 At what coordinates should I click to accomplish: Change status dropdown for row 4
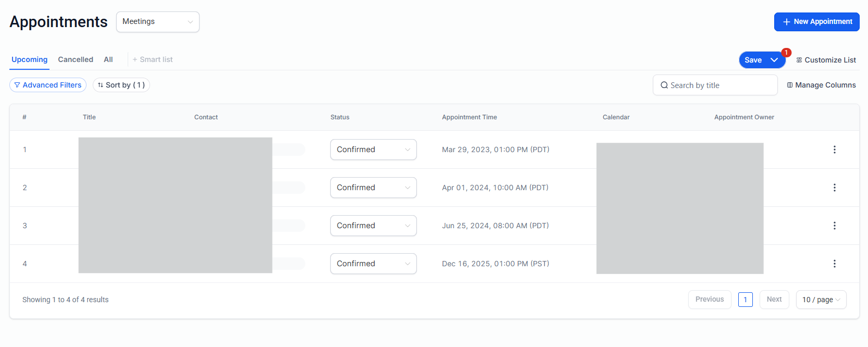point(373,264)
